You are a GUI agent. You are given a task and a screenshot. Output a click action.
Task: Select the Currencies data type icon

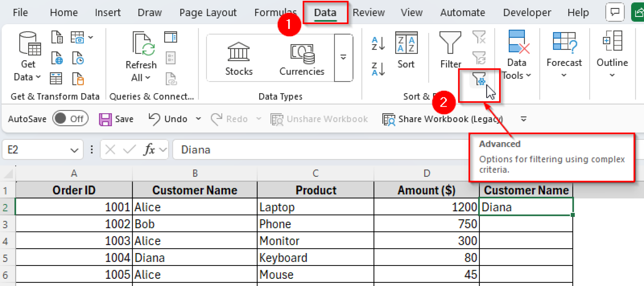pos(301,53)
